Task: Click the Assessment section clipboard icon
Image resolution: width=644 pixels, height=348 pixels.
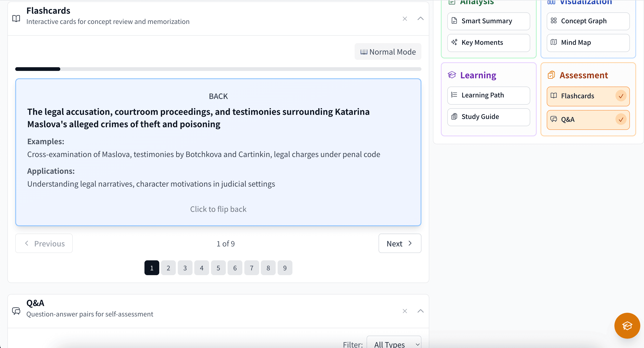Action: (551, 75)
